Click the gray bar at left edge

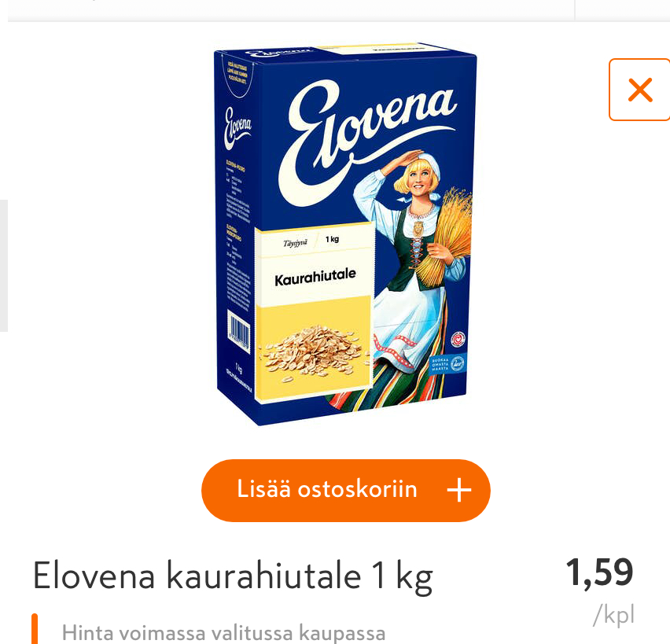click(x=4, y=265)
